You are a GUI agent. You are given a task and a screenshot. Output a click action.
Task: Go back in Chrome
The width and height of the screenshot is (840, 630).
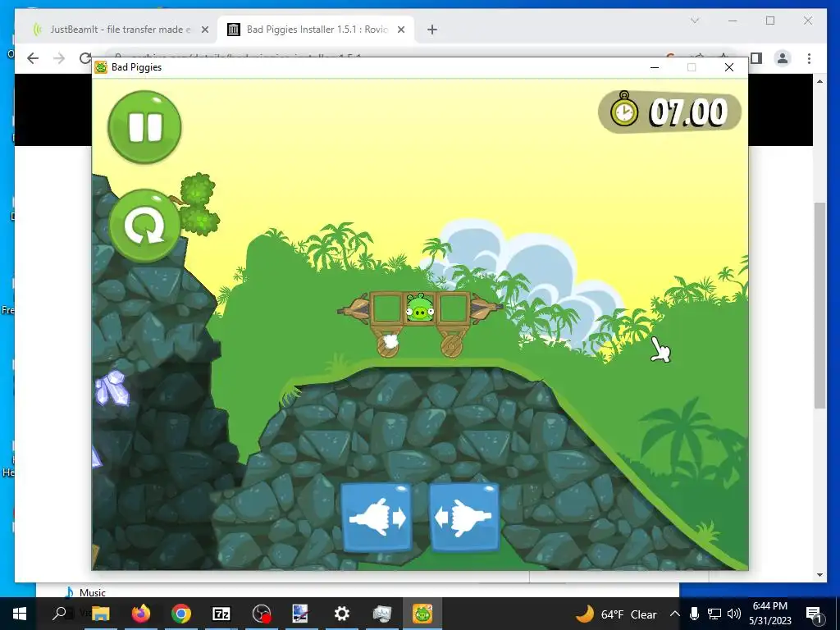(x=33, y=58)
